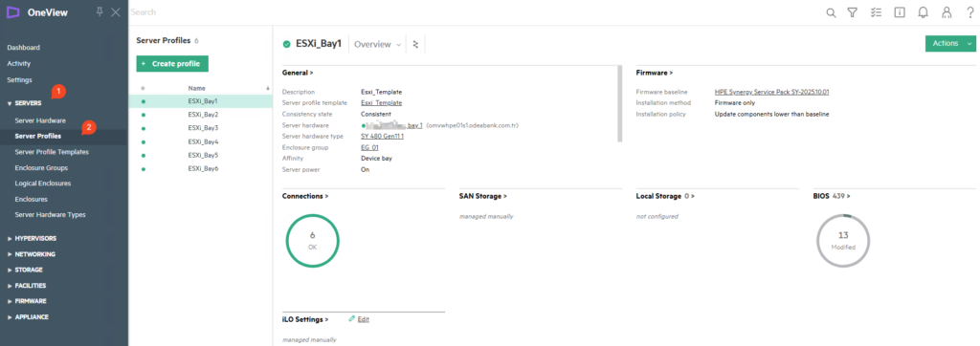Select ESXi_Bay1 profile row

pyautogui.click(x=201, y=100)
